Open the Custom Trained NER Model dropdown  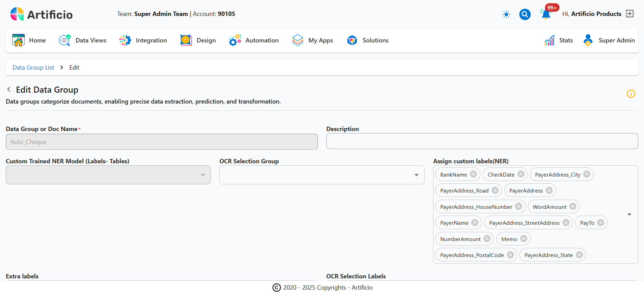point(203,175)
